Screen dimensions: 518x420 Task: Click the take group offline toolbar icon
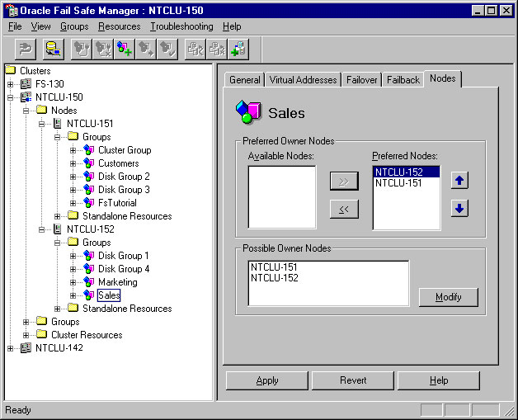click(x=103, y=50)
